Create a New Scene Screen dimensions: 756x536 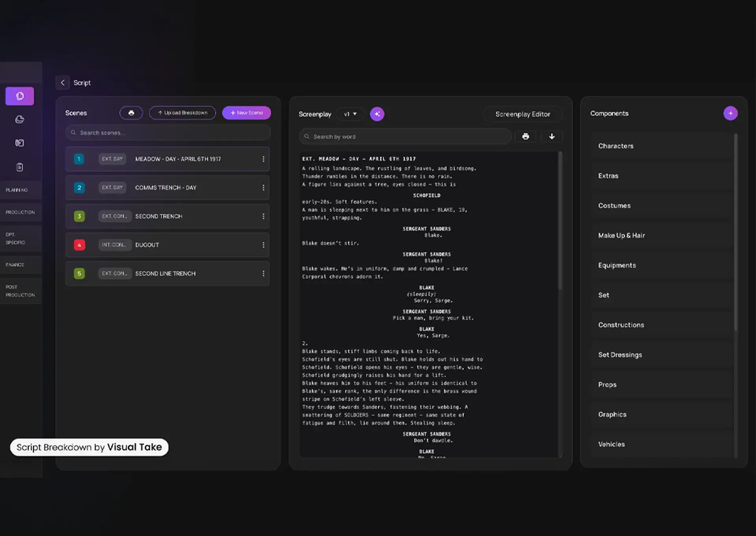tap(246, 113)
